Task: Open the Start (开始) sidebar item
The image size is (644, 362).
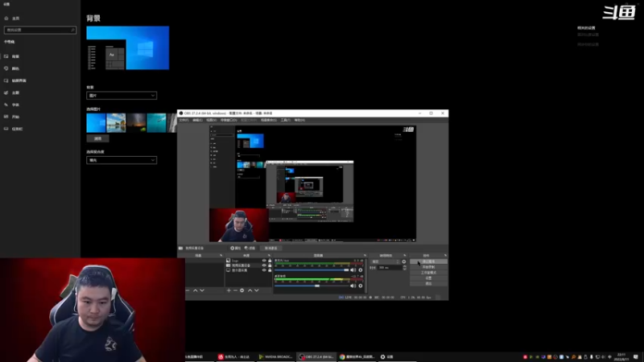Action: coord(12,117)
